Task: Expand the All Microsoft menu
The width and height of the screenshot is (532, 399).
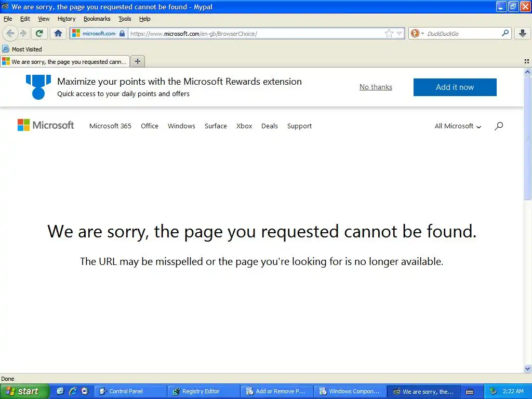Action: [x=458, y=126]
